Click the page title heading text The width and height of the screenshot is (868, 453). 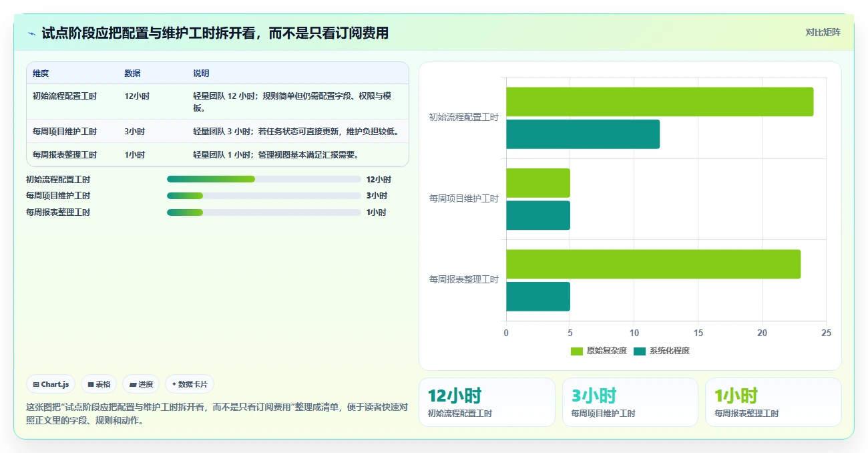[x=215, y=33]
